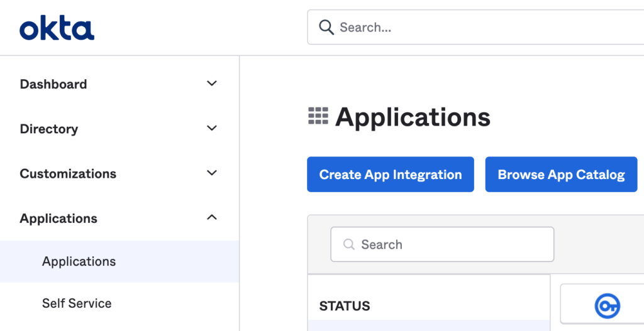Click the bold Applications parent label in the sidebar
This screenshot has height=331, width=644.
[58, 218]
